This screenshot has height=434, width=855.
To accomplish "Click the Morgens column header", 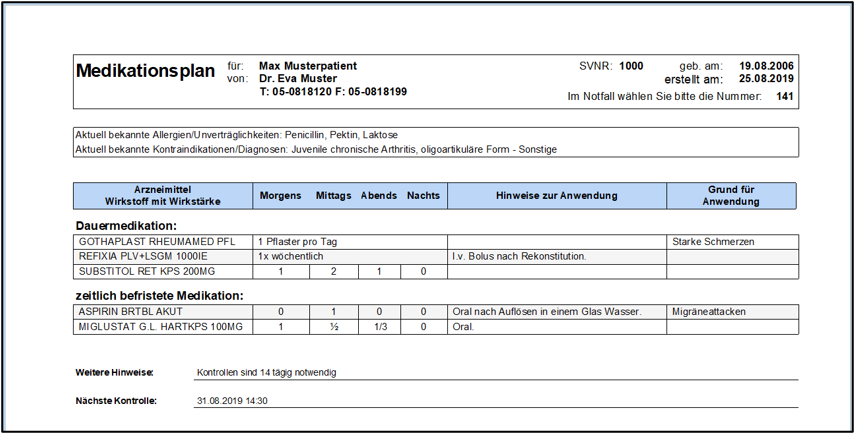I will [x=280, y=196].
